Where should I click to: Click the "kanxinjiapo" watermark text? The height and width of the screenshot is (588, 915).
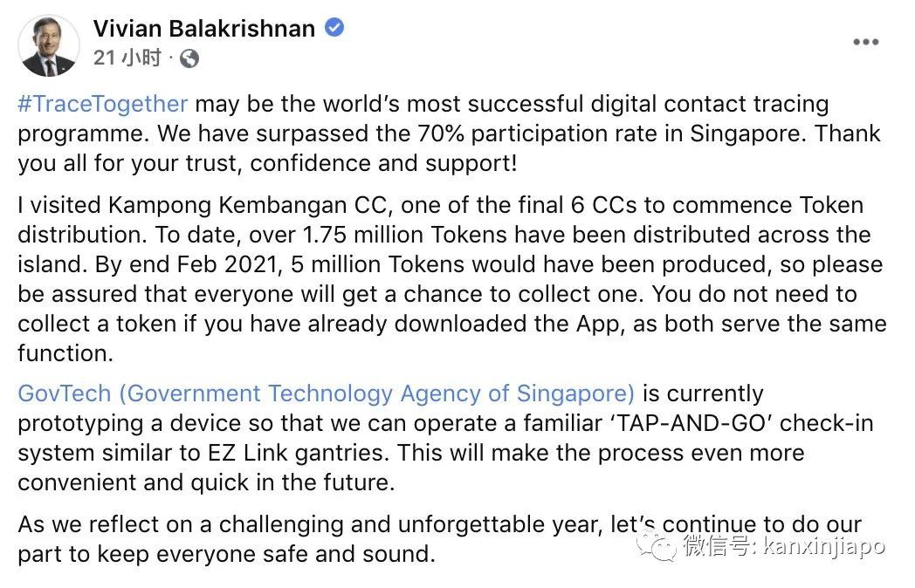tap(825, 547)
